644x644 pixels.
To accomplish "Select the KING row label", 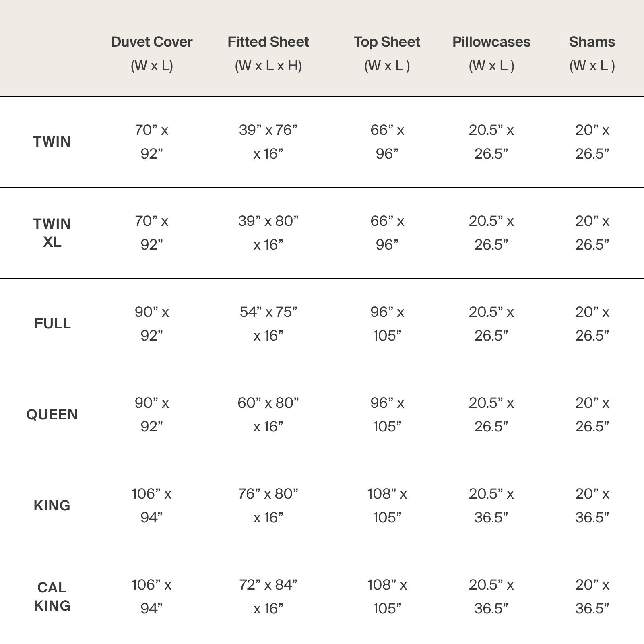I will 52,506.
